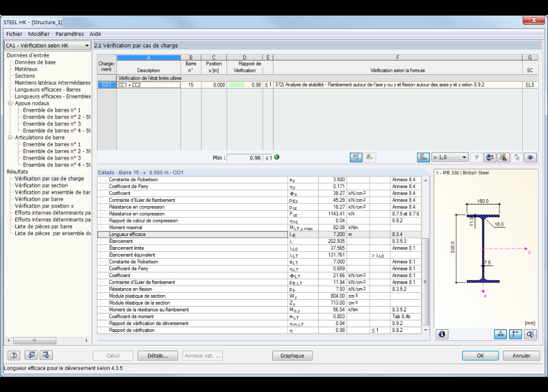The height and width of the screenshot is (392, 548).
Task: Click the Graphique button
Action: click(x=292, y=356)
